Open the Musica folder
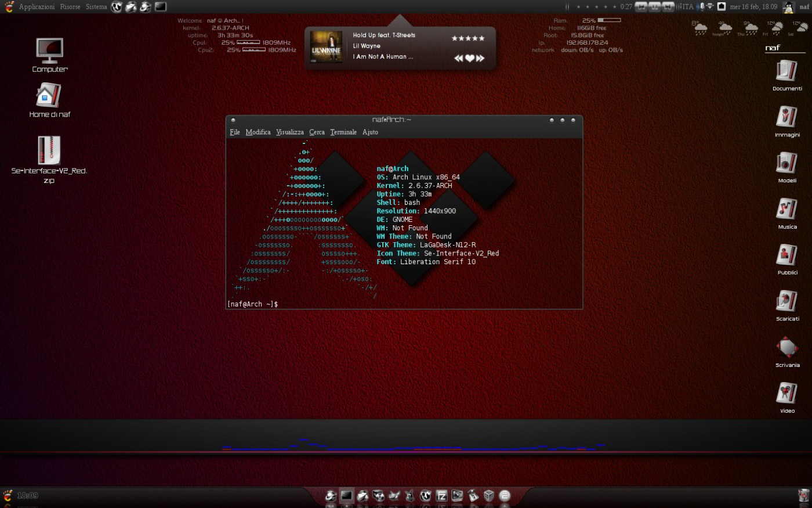812x508 pixels. (787, 214)
